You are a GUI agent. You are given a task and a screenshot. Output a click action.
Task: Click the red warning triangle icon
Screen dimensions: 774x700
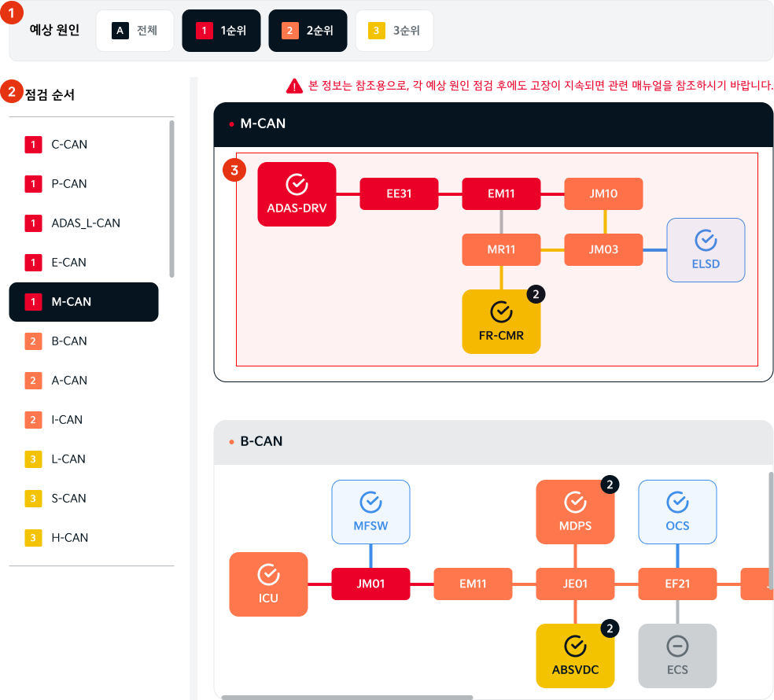click(x=294, y=87)
